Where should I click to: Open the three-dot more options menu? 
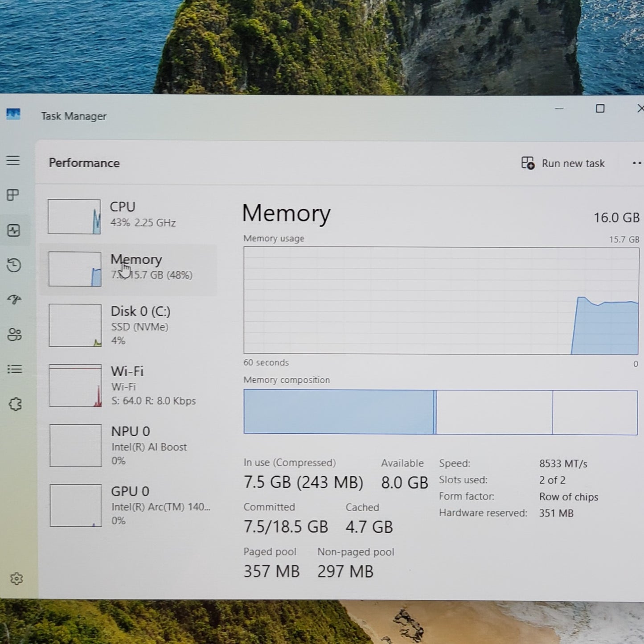637,164
